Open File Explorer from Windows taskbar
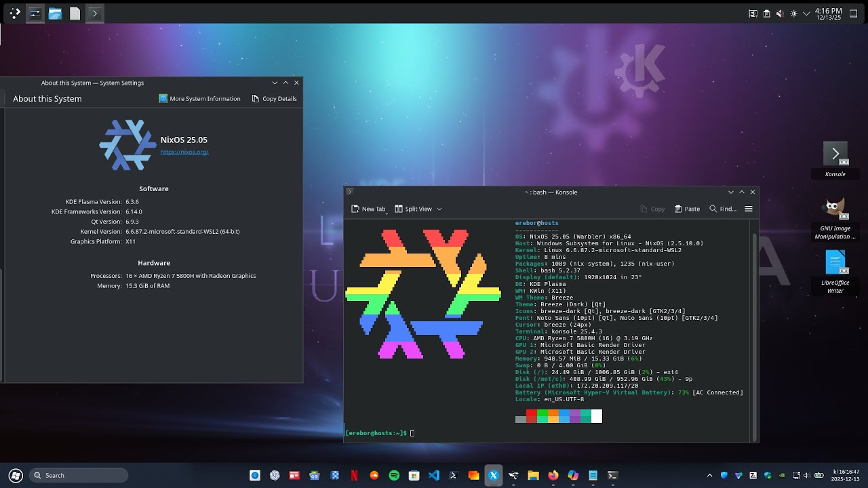Viewport: 868px width, 488px height. 533,476
